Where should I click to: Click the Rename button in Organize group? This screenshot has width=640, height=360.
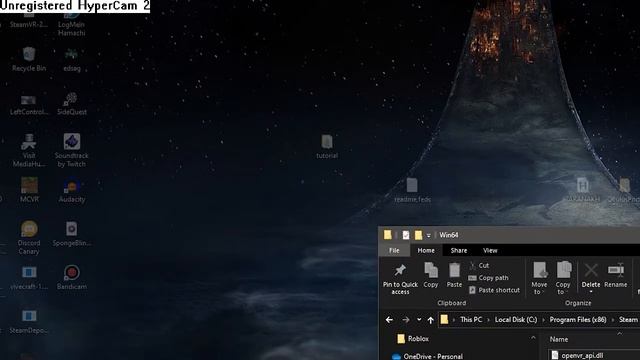click(x=616, y=276)
